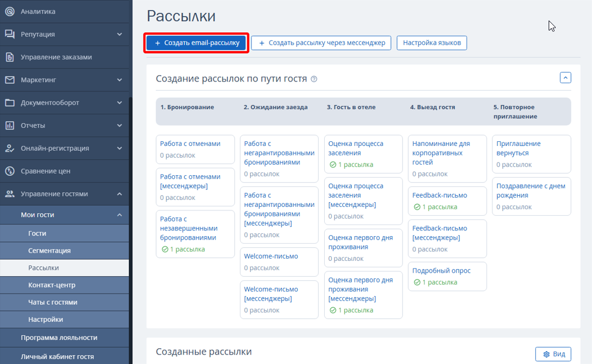The height and width of the screenshot is (364, 592).
Task: Expand the Онлайн-регистрация menu chevron
Action: [x=120, y=148]
